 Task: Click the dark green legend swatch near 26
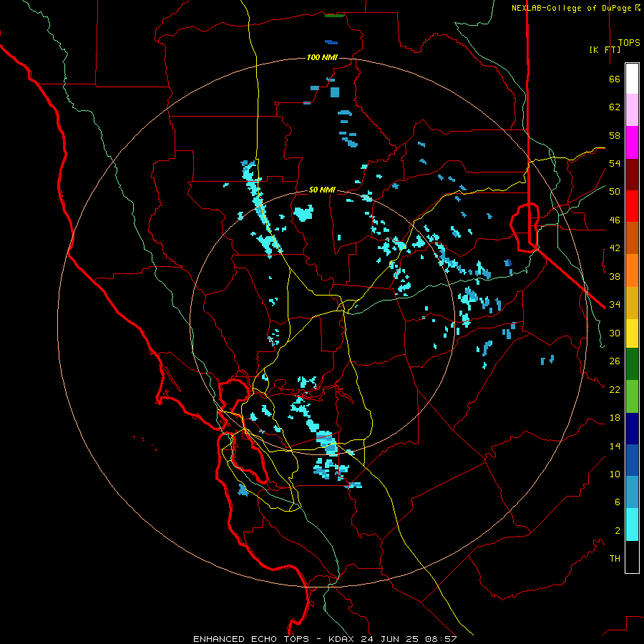coord(632,364)
